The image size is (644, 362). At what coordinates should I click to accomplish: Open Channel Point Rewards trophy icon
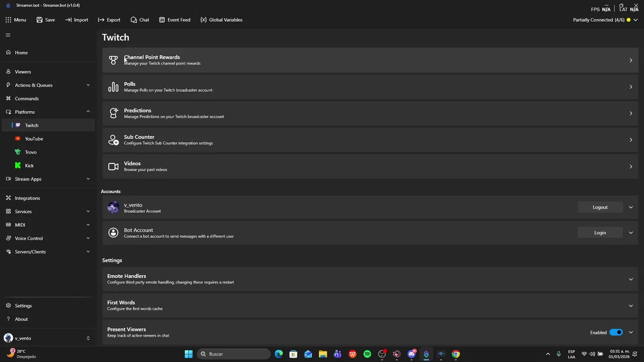pos(113,60)
